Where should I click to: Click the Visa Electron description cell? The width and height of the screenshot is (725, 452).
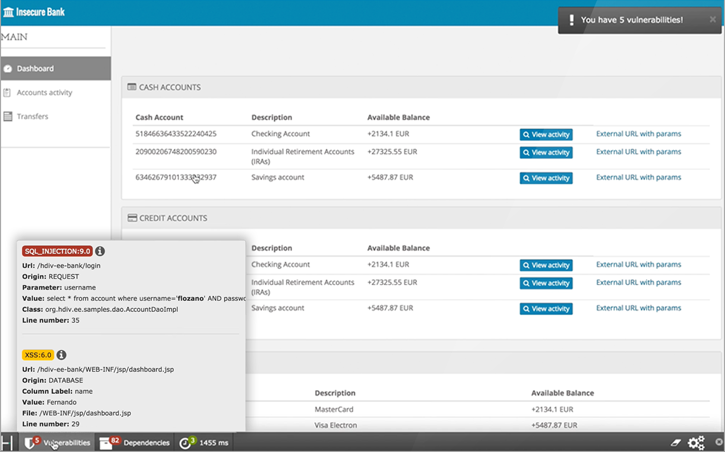[336, 425]
